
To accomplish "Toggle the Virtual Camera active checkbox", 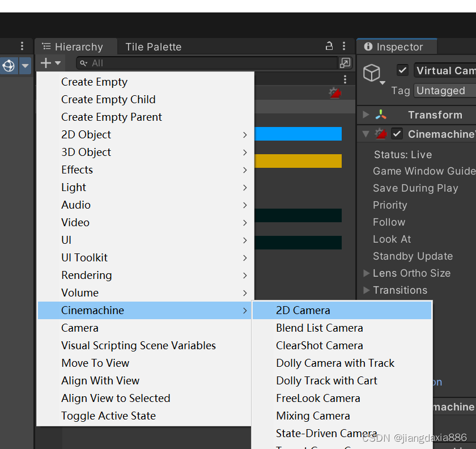I will 402,70.
